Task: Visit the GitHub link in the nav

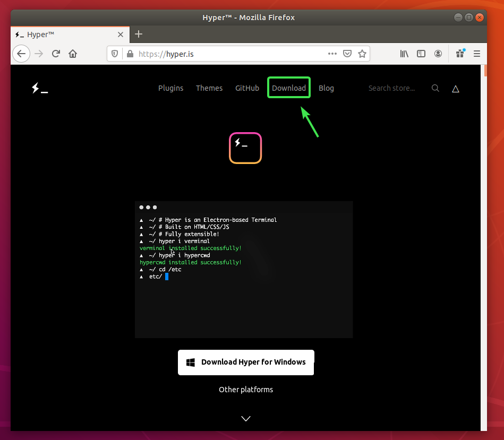Action: [x=247, y=88]
